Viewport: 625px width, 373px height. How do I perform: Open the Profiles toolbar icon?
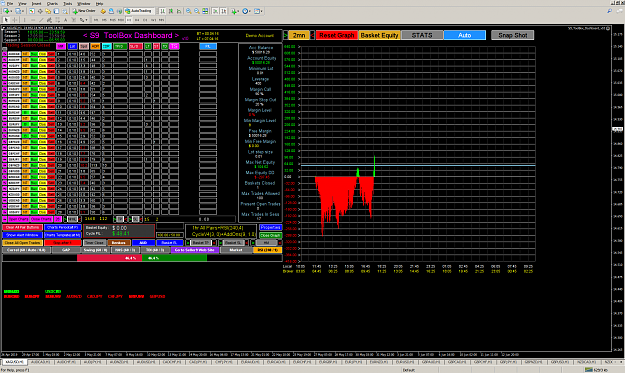(x=18, y=11)
